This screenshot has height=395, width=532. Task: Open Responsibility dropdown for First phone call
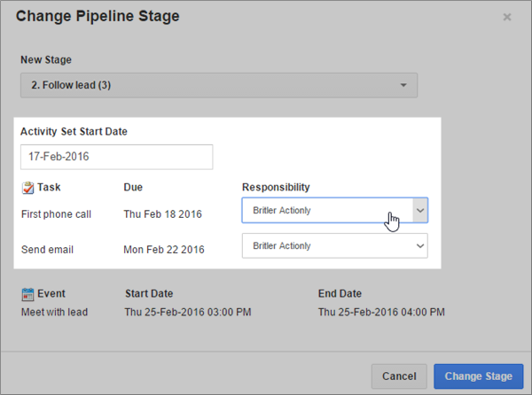tap(335, 211)
